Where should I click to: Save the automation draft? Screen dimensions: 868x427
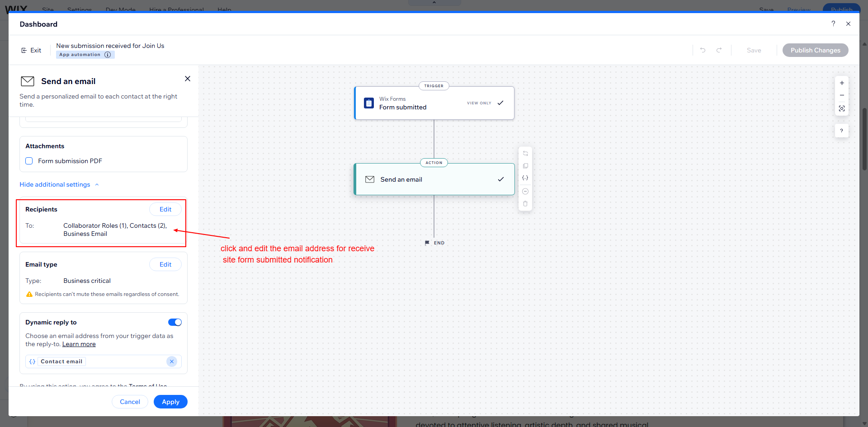(x=754, y=50)
